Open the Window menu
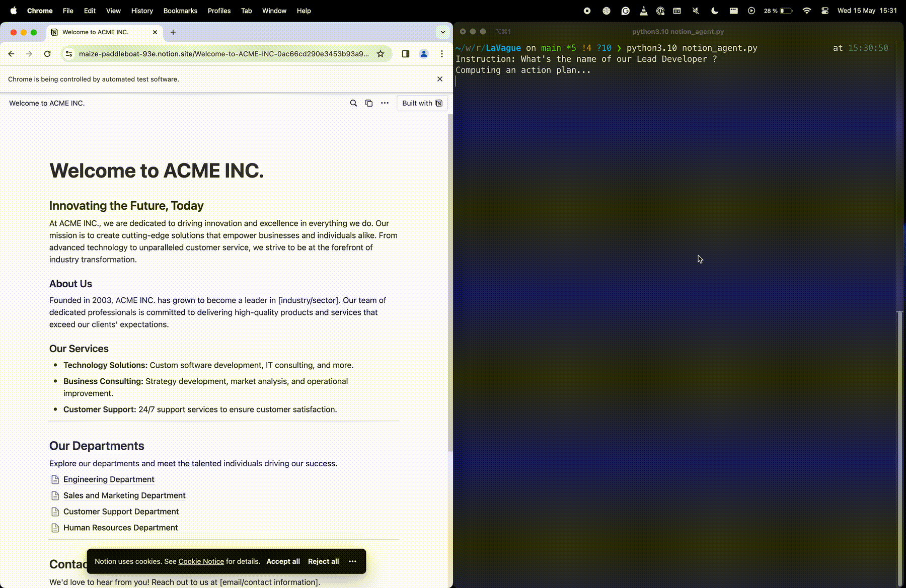The image size is (906, 588). (274, 11)
